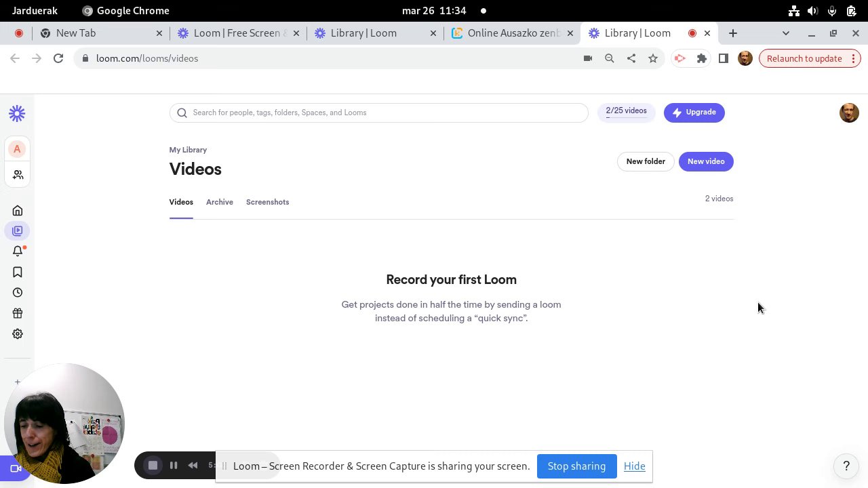Open Chrome profile avatar

(745, 58)
